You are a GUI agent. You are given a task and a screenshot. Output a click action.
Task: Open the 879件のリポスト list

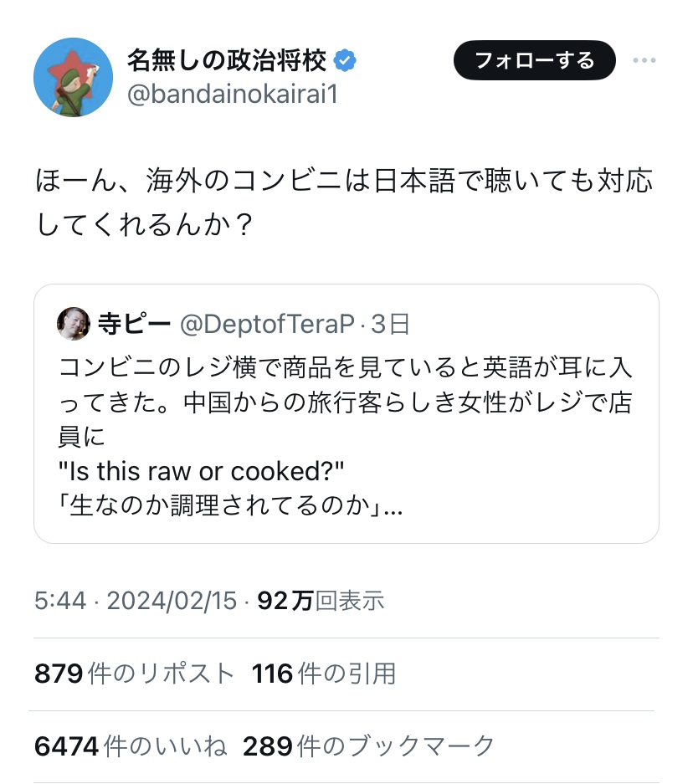click(135, 673)
